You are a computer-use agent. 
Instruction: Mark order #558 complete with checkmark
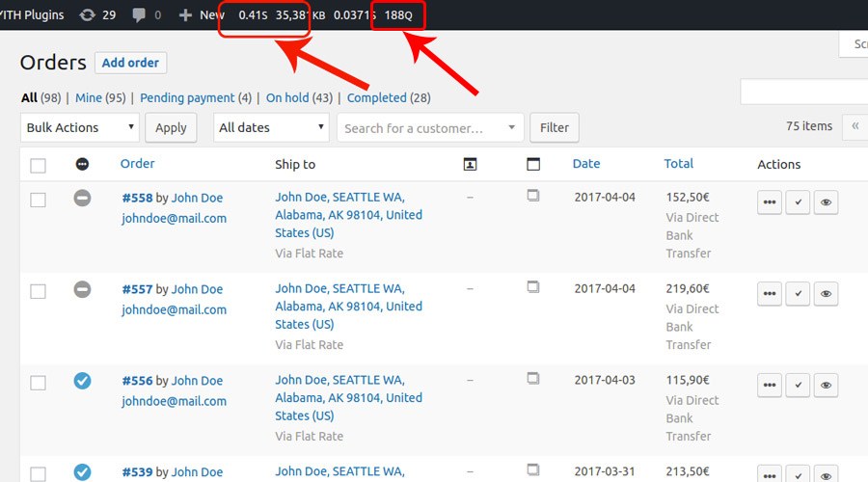(798, 202)
